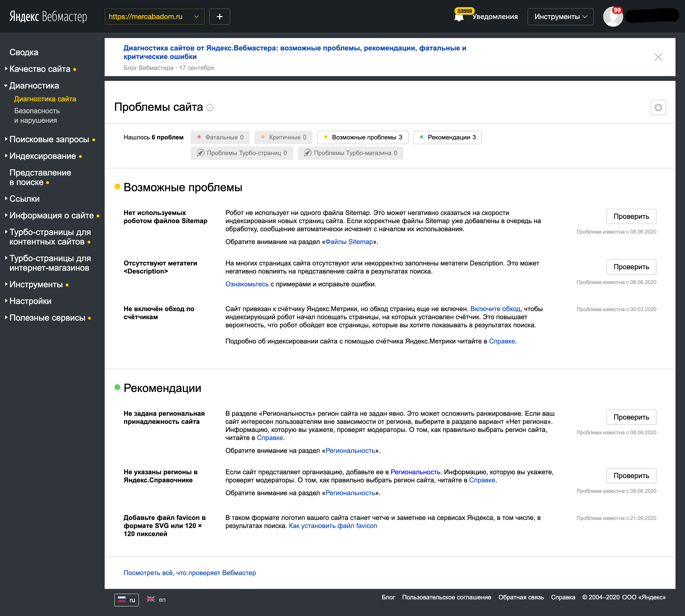
Task: Click the plus icon to add a site
Action: (220, 17)
